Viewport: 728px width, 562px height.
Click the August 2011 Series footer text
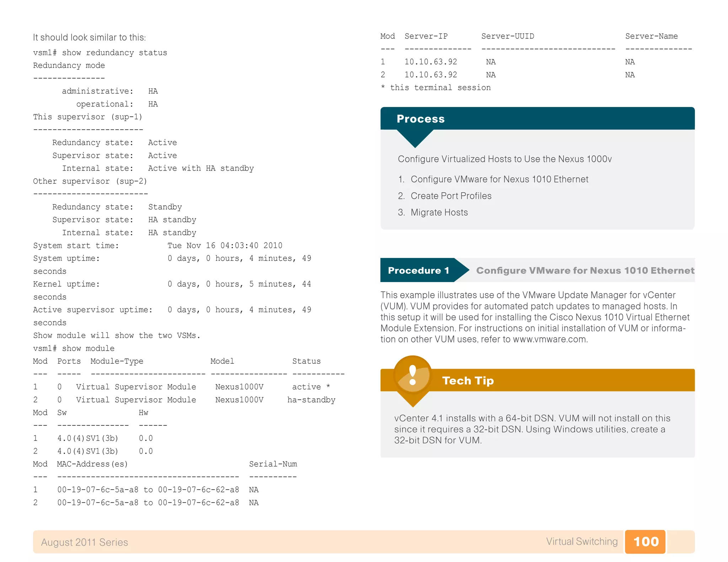point(84,542)
